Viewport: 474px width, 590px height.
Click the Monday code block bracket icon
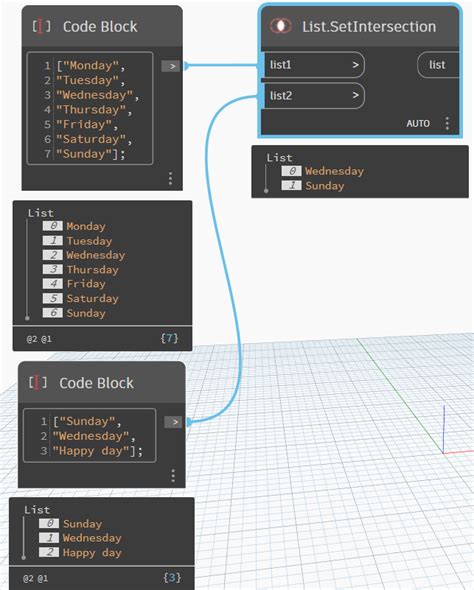point(41,26)
